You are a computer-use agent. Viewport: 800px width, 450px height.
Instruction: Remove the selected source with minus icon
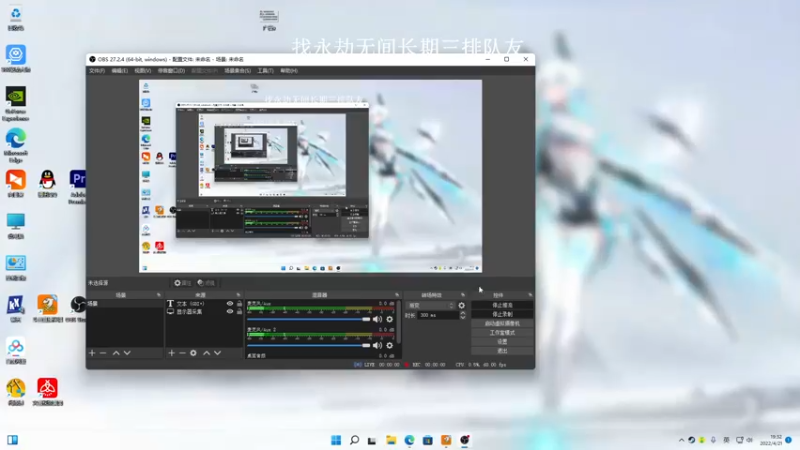[x=182, y=353]
